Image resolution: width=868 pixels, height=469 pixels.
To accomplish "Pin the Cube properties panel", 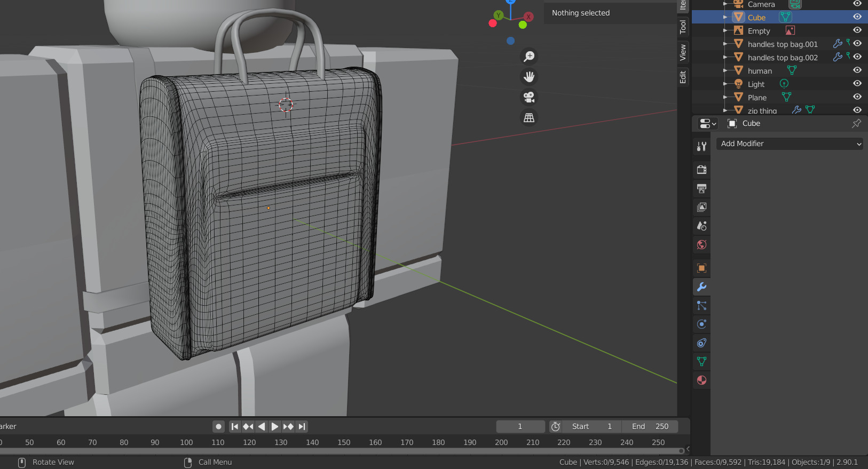I will point(856,123).
